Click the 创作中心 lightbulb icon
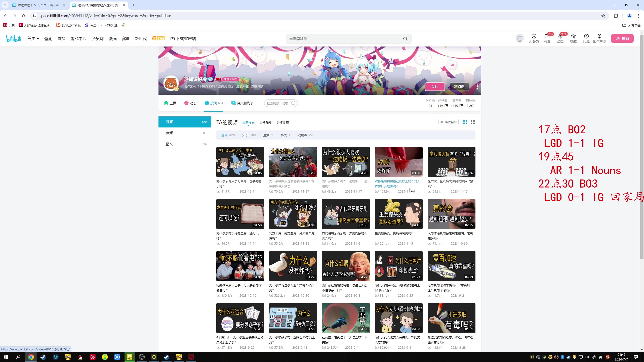 (599, 36)
